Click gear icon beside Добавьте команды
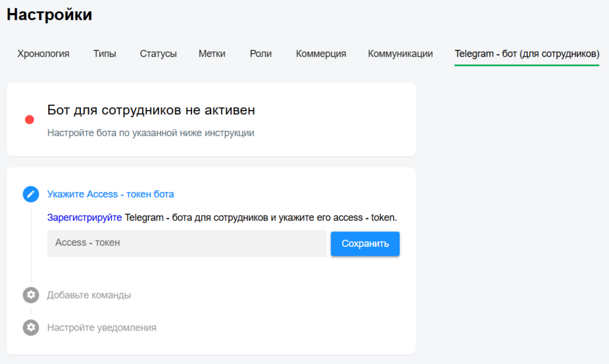 [31, 295]
